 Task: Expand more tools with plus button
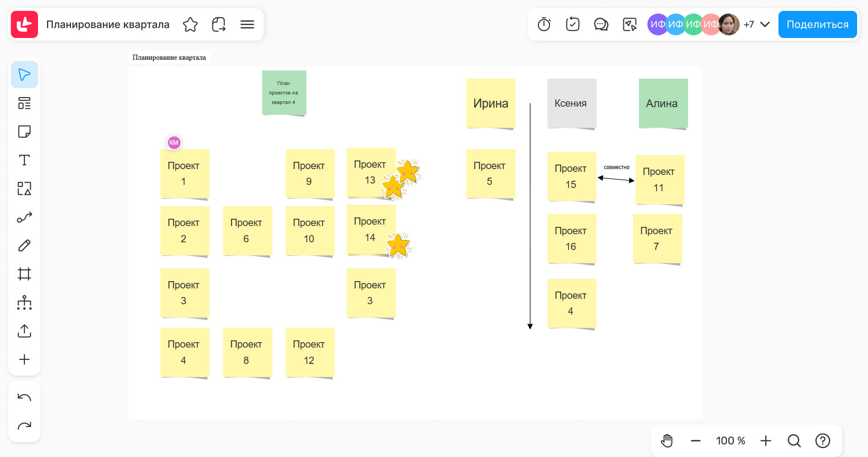[x=24, y=359]
